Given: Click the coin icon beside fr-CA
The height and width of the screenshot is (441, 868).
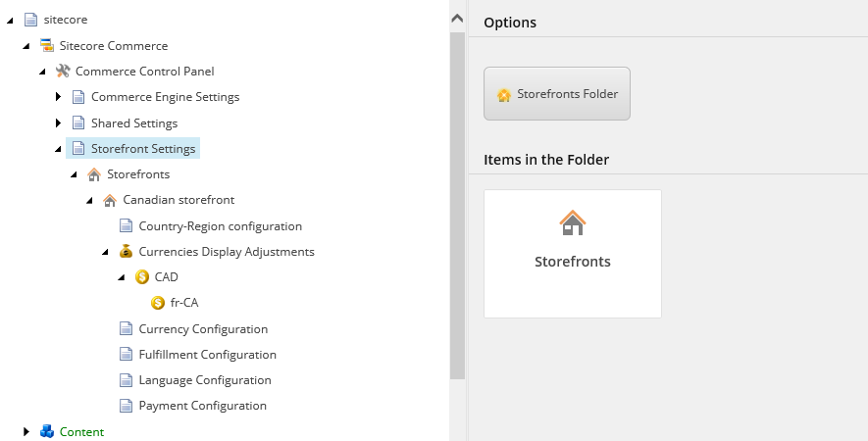Looking at the screenshot, I should click(x=158, y=303).
